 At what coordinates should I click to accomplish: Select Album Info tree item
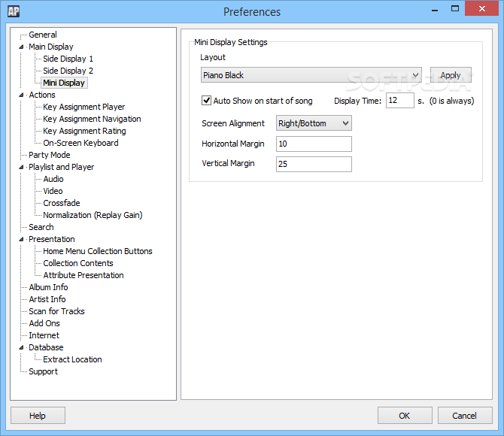point(48,287)
